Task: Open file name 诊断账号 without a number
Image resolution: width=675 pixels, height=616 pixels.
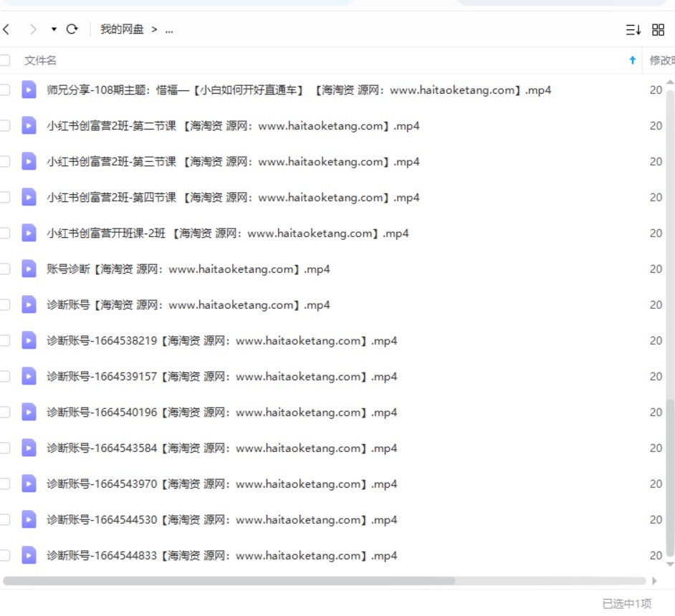Action: tap(188, 304)
